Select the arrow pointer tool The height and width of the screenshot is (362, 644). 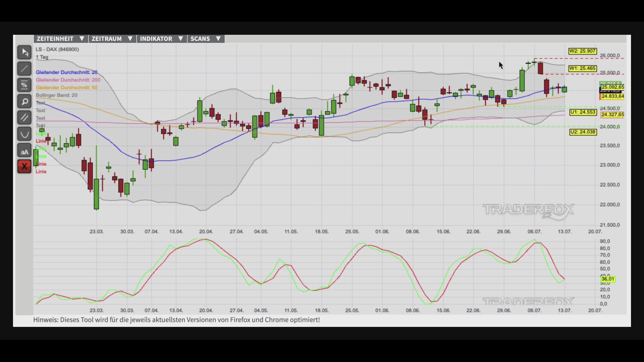point(24,52)
